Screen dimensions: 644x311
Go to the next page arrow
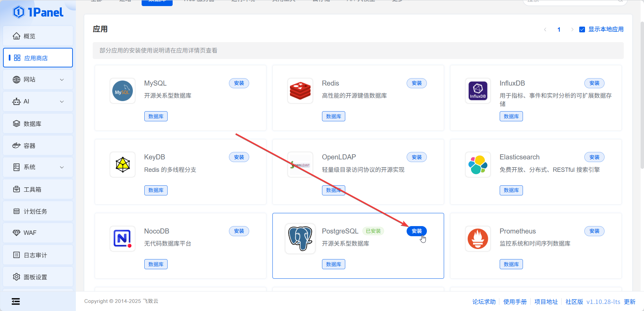click(x=572, y=30)
